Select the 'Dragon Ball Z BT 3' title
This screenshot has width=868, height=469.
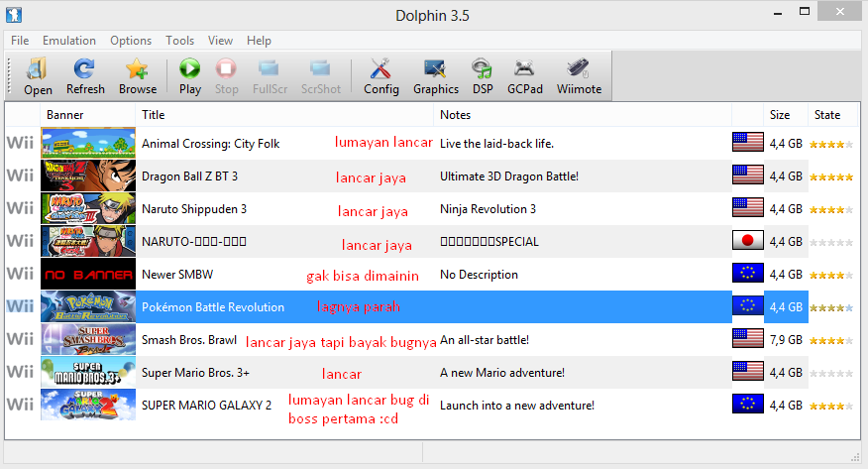189,176
